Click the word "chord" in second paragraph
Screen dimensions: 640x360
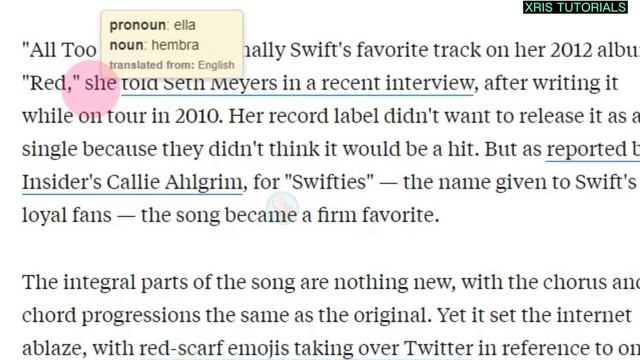coord(49,316)
